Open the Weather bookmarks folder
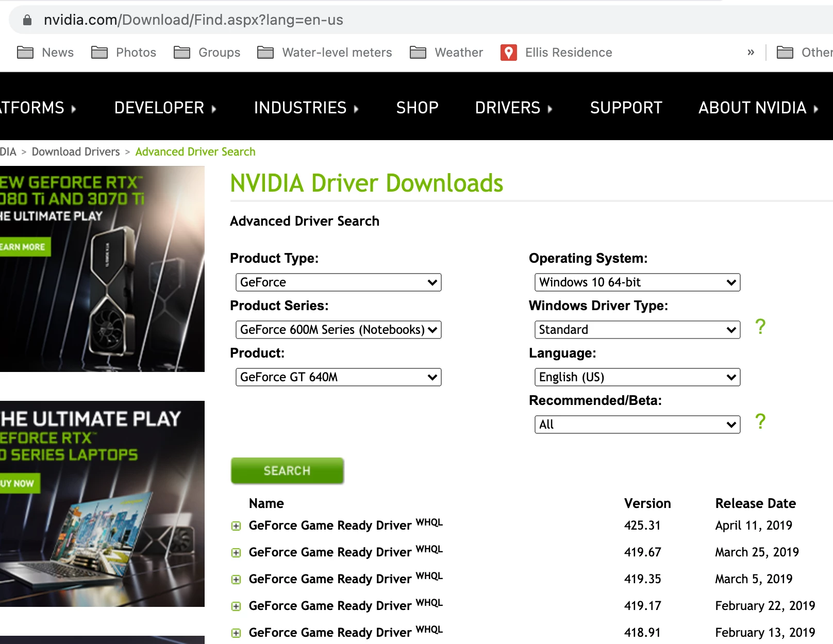This screenshot has width=833, height=644. click(x=446, y=53)
